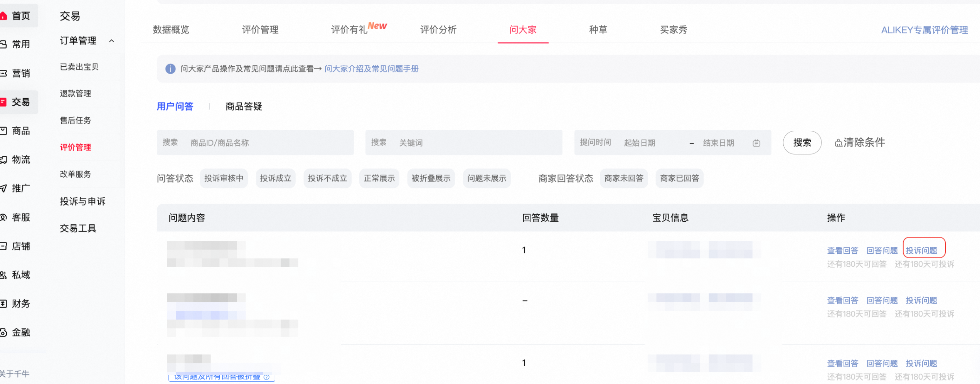Open 投诉与申诉 menu group
980x384 pixels.
[83, 201]
